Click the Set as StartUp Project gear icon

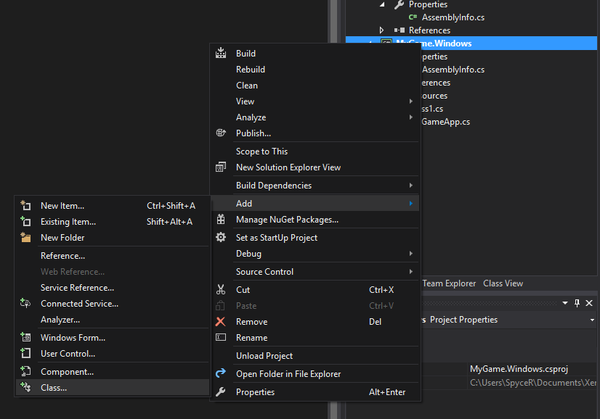click(221, 238)
